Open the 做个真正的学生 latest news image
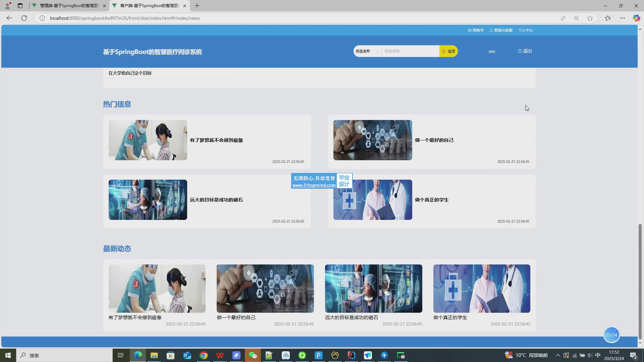 tap(482, 289)
